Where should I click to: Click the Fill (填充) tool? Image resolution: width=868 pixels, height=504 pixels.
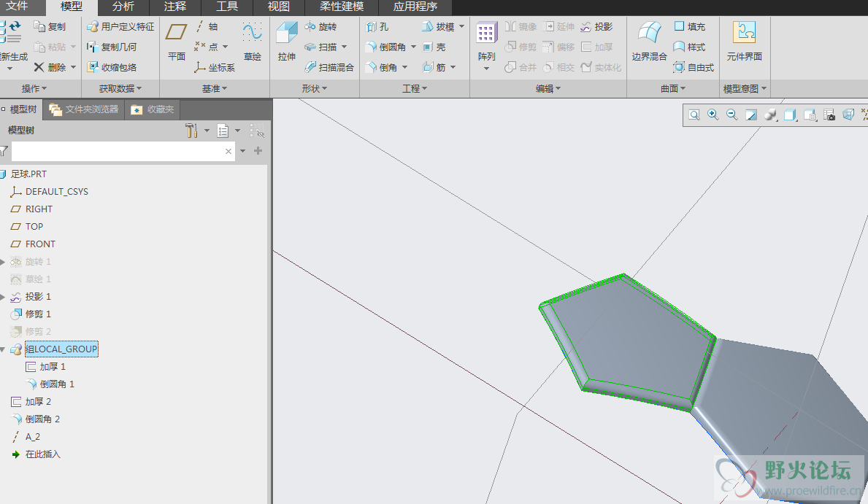(690, 26)
